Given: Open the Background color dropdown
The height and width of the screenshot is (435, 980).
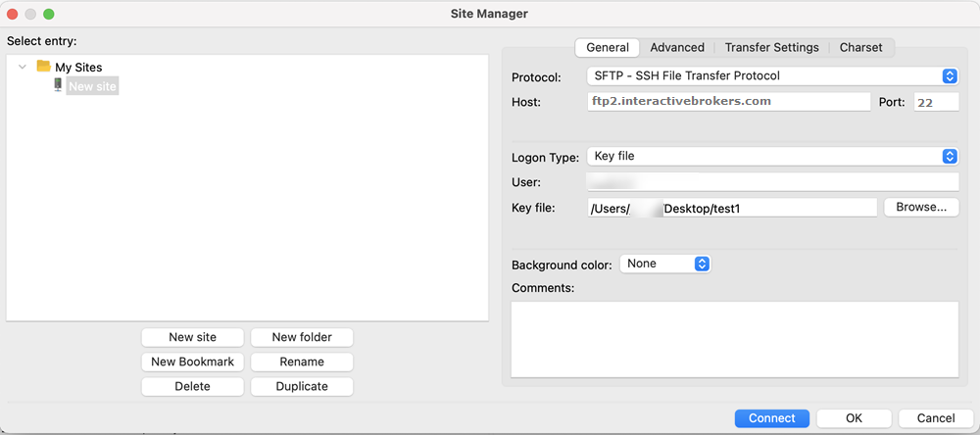Looking at the screenshot, I should point(665,264).
